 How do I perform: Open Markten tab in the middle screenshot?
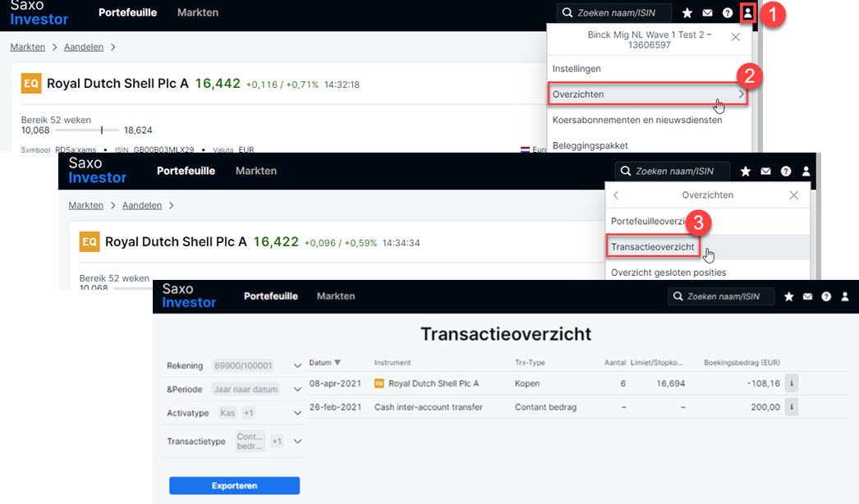(256, 171)
